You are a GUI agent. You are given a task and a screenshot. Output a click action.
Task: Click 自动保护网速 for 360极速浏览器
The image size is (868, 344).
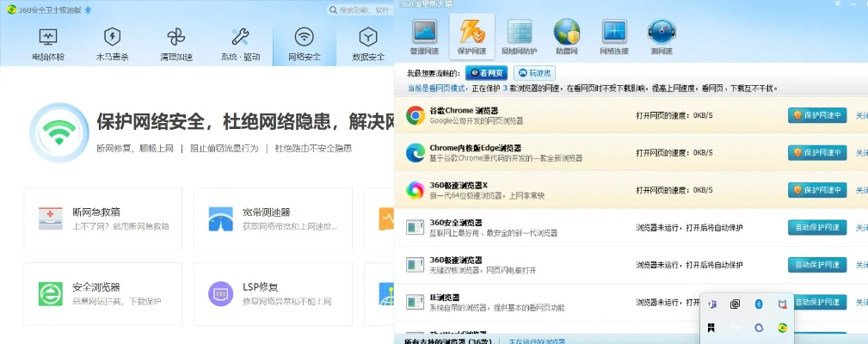pyautogui.click(x=817, y=265)
